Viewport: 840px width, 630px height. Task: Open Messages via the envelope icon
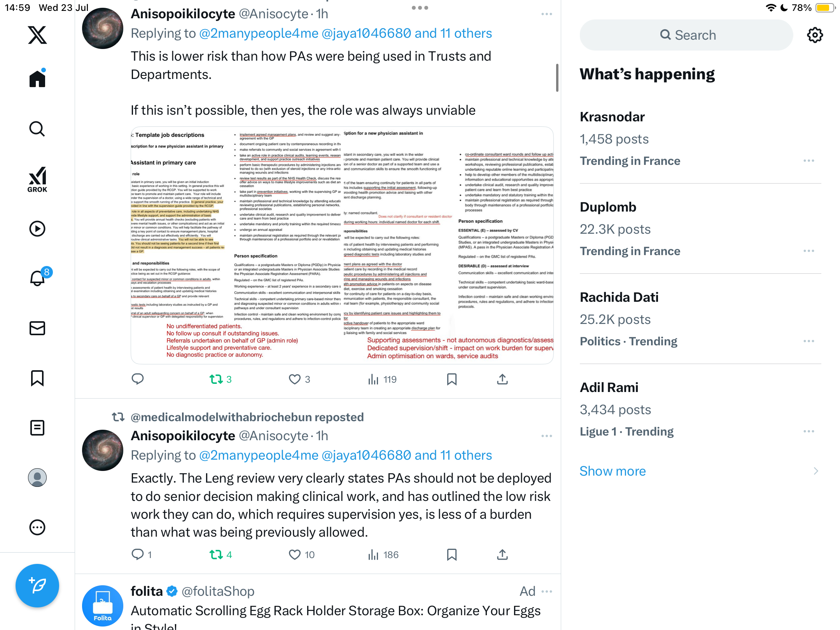click(37, 328)
